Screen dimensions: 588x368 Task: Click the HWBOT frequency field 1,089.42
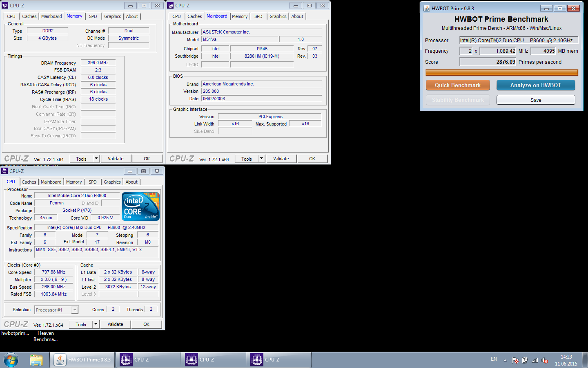(498, 51)
